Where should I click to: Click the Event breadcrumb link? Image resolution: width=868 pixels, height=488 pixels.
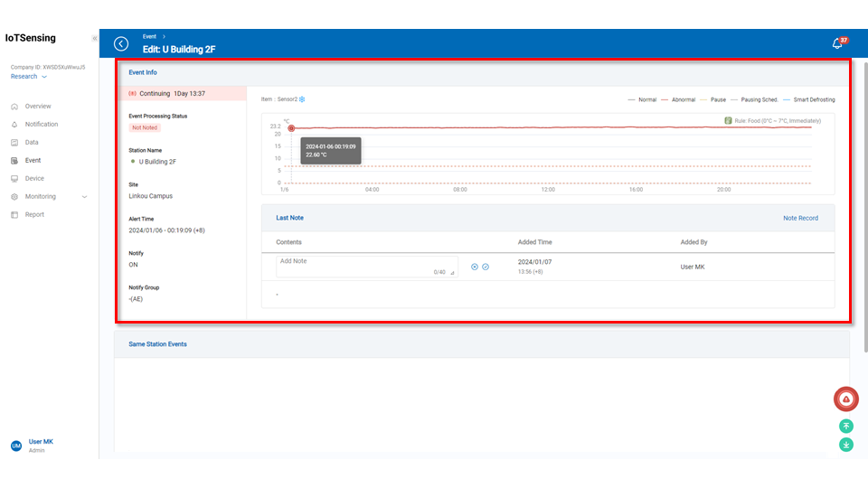click(147, 36)
